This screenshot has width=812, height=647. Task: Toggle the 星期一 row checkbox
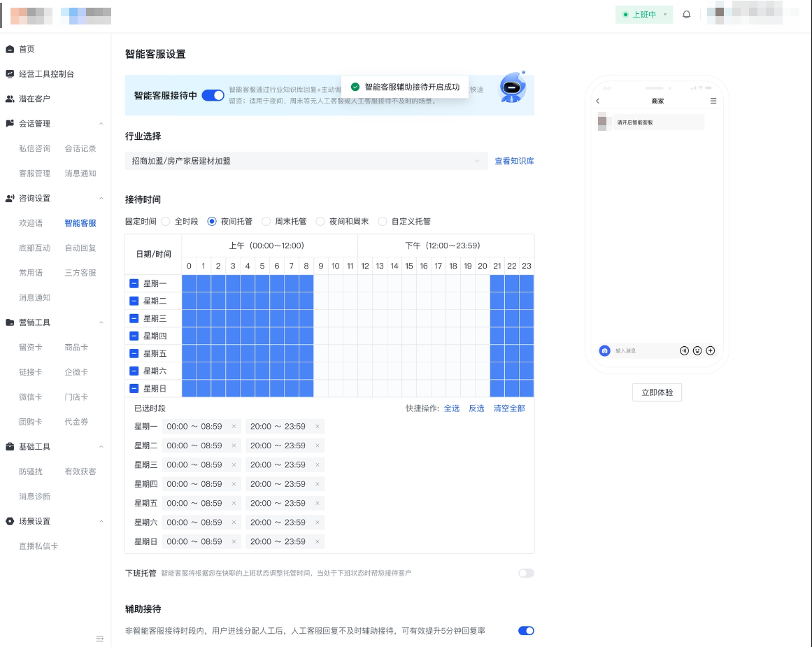coord(134,283)
